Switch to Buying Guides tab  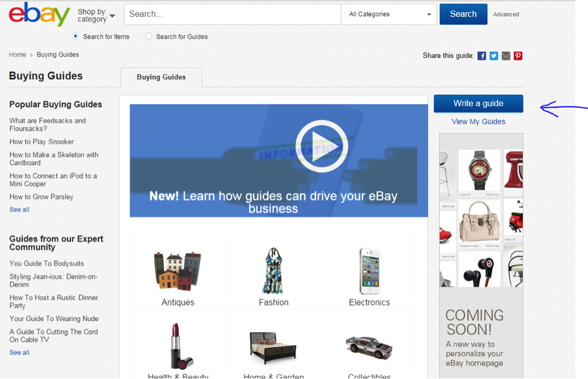pos(161,77)
